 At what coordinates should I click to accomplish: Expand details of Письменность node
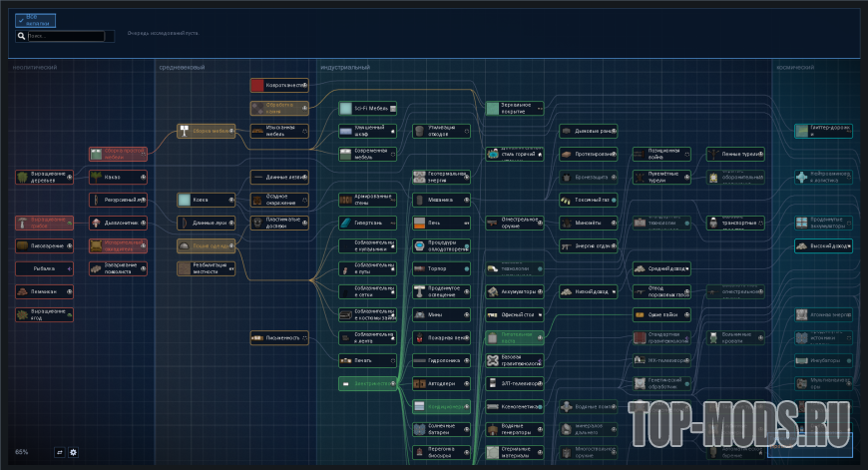click(304, 337)
